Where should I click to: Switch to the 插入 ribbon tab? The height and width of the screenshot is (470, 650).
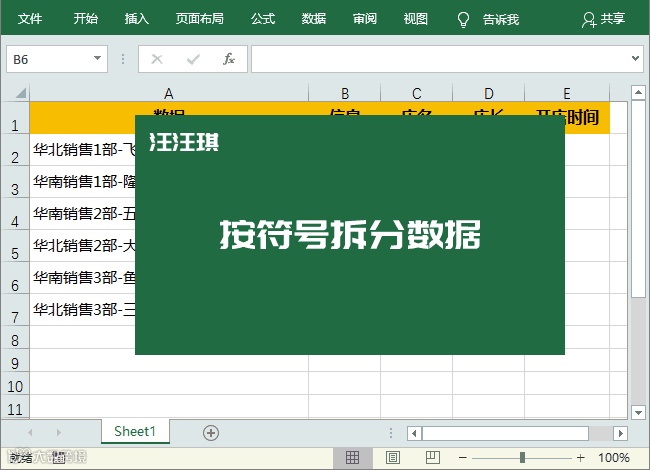tap(137, 19)
